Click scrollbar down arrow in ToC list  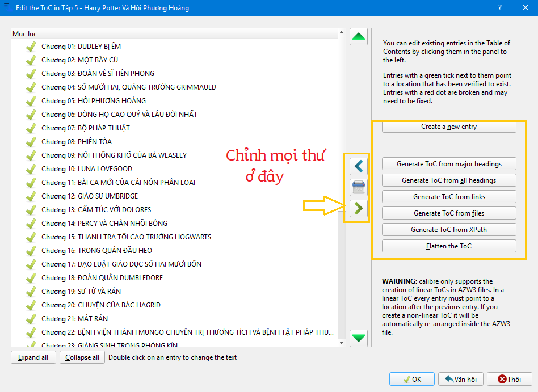coord(342,343)
